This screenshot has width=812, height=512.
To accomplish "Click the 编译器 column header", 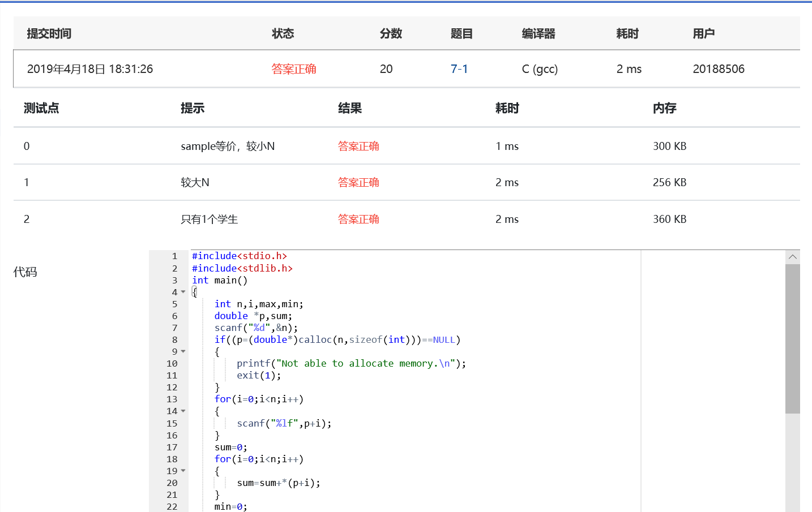I will tap(539, 33).
